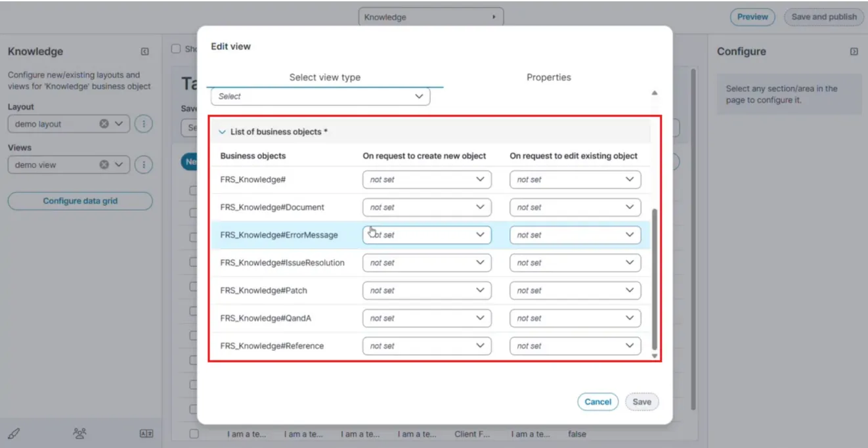
Task: Open more options for Views
Action: click(x=144, y=165)
